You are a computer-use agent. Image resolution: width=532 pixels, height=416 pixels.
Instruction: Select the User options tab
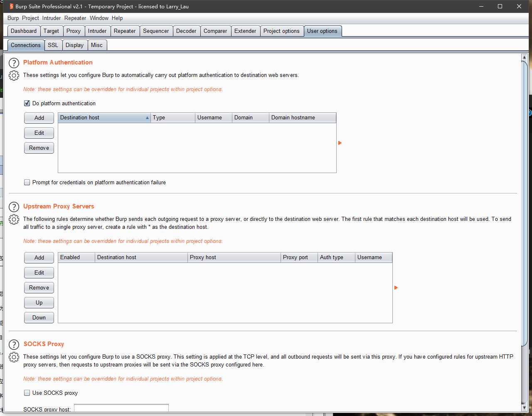click(323, 31)
